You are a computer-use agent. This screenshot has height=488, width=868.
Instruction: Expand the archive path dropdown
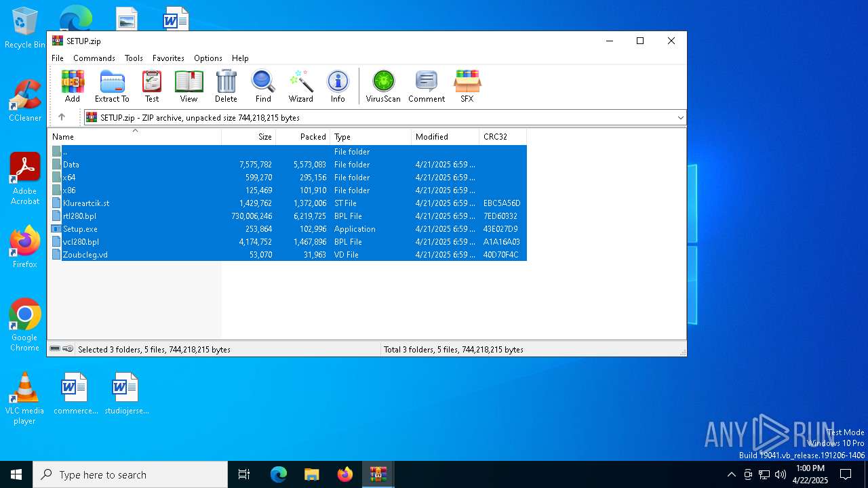click(x=681, y=118)
